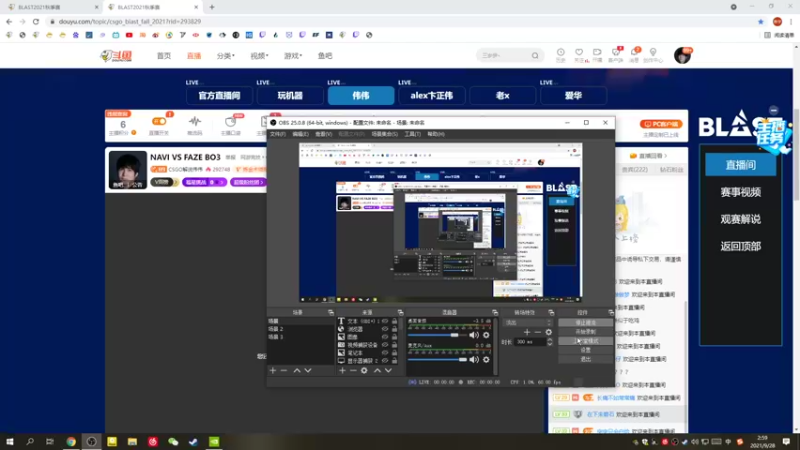This screenshot has height=450, width=800.
Task: Expand 直播回看 arrow in chat panel
Action: (665, 156)
